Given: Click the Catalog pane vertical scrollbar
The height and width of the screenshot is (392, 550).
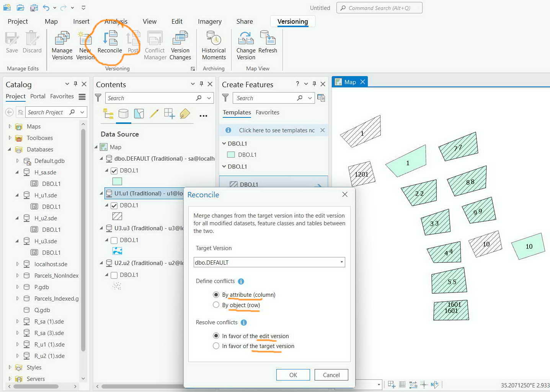Looking at the screenshot, I should pyautogui.click(x=83, y=240).
